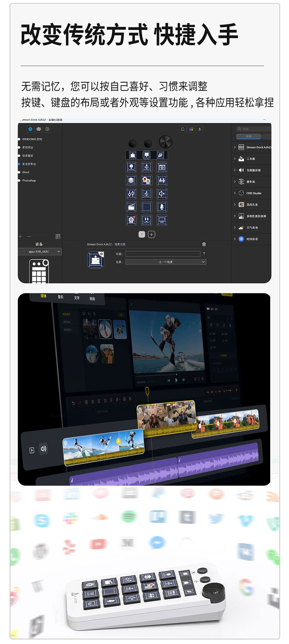Click the profile manager icon below profile list

(58, 236)
